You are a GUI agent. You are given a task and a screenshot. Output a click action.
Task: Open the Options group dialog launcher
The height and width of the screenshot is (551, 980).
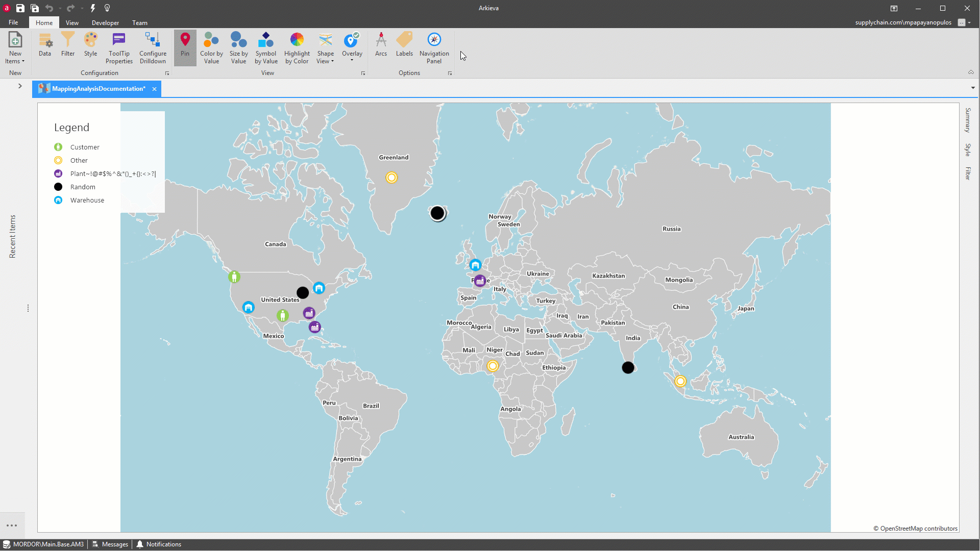450,73
